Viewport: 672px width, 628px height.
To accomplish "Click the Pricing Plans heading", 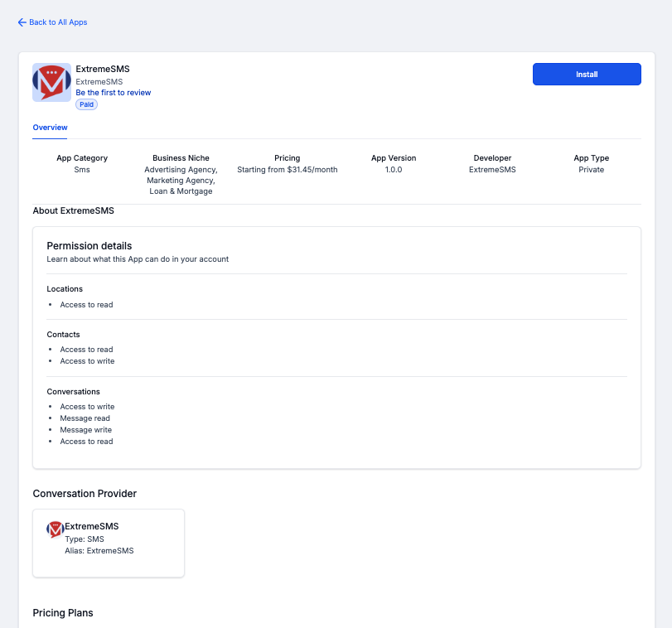I will [x=62, y=613].
